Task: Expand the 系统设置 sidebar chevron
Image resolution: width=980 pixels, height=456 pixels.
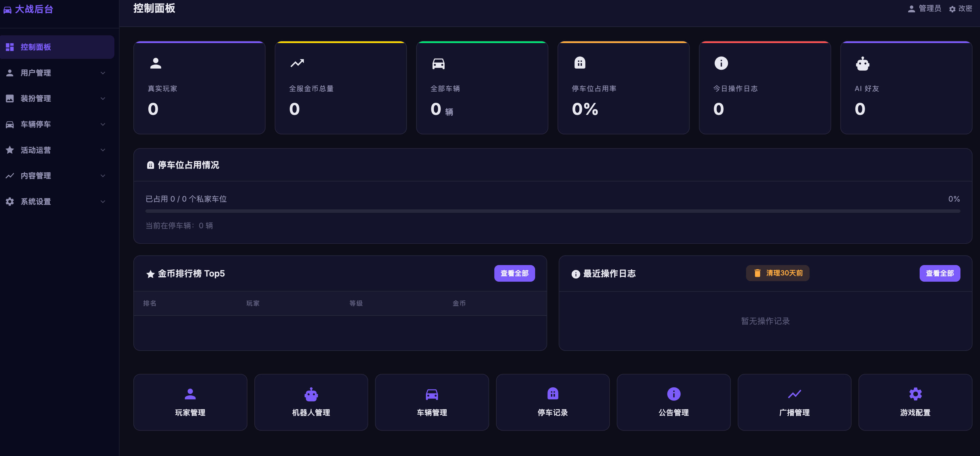Action: coord(103,201)
